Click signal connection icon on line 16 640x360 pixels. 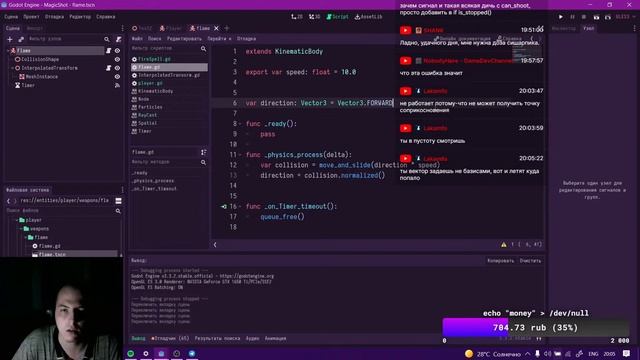[x=224, y=207]
